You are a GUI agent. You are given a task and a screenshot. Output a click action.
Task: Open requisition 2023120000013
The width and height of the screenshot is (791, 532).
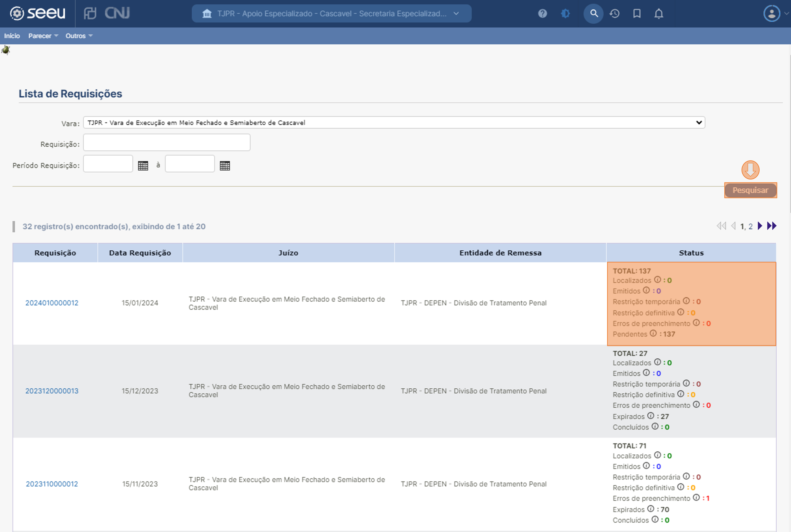52,391
